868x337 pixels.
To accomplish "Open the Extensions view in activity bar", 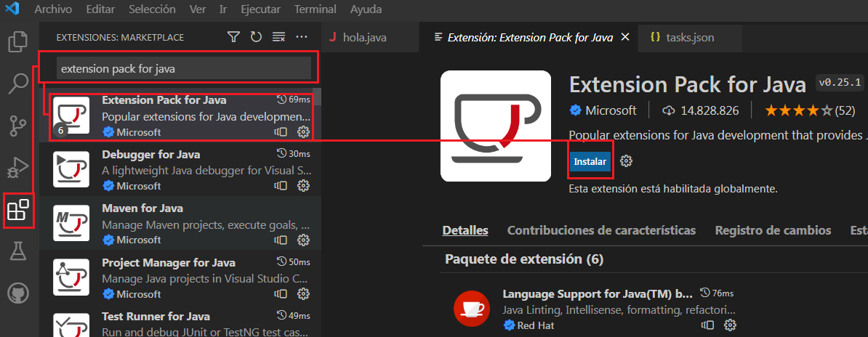I will [18, 211].
